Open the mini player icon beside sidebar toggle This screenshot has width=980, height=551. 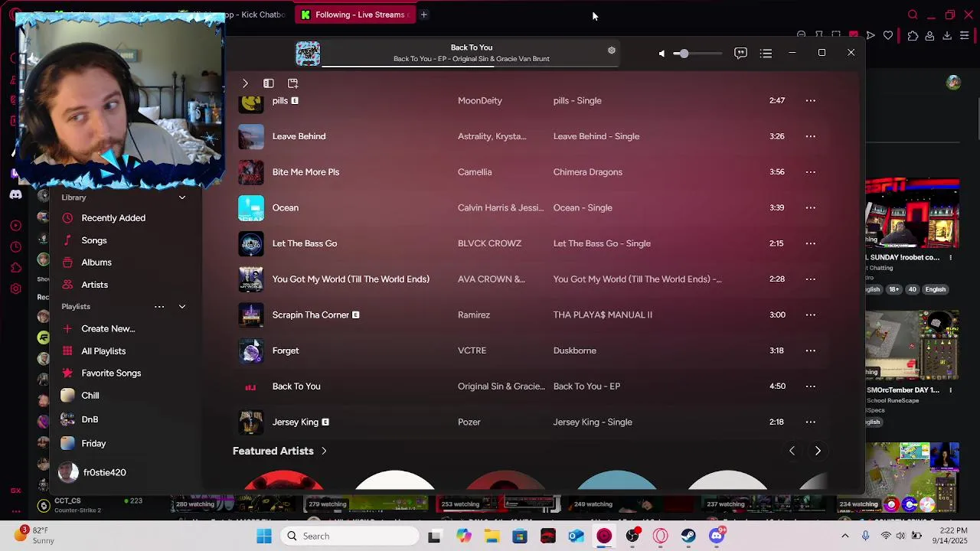tap(292, 83)
